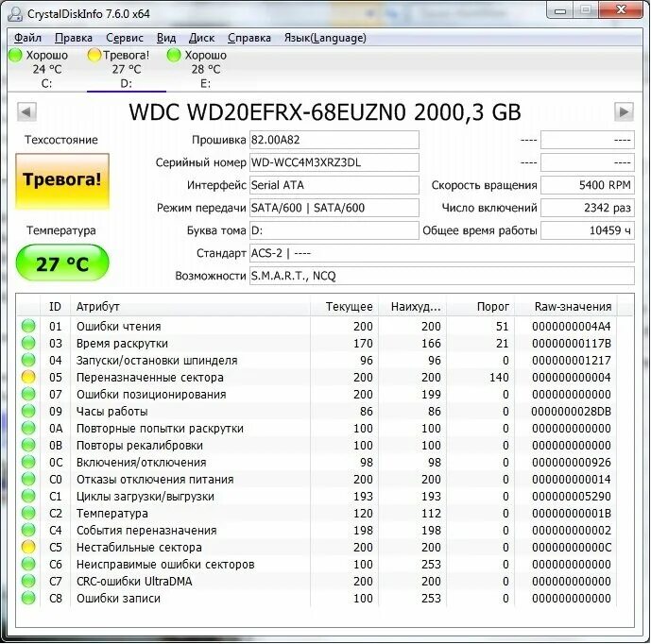This screenshot has height=644, width=651.
Task: Click status icon for Включения/отключения
Action: (x=28, y=463)
